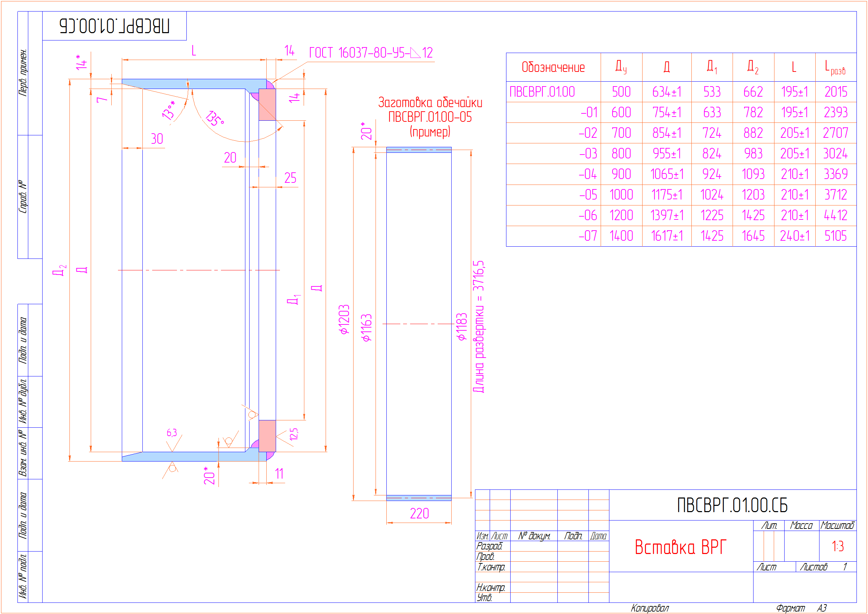Image resolution: width=868 pixels, height=614 pixels.
Task: Click the '30' dimension on the section
Action: point(157,139)
